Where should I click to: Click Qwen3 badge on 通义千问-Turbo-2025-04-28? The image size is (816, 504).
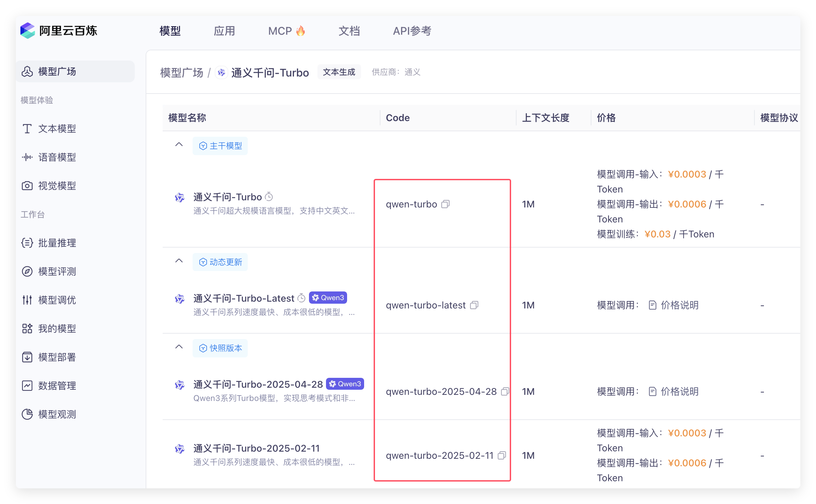pos(345,384)
